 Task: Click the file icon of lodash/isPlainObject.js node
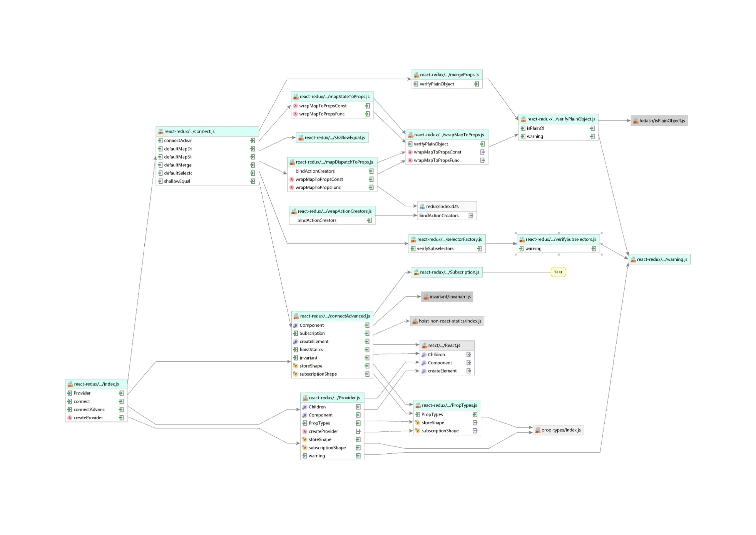pos(636,121)
